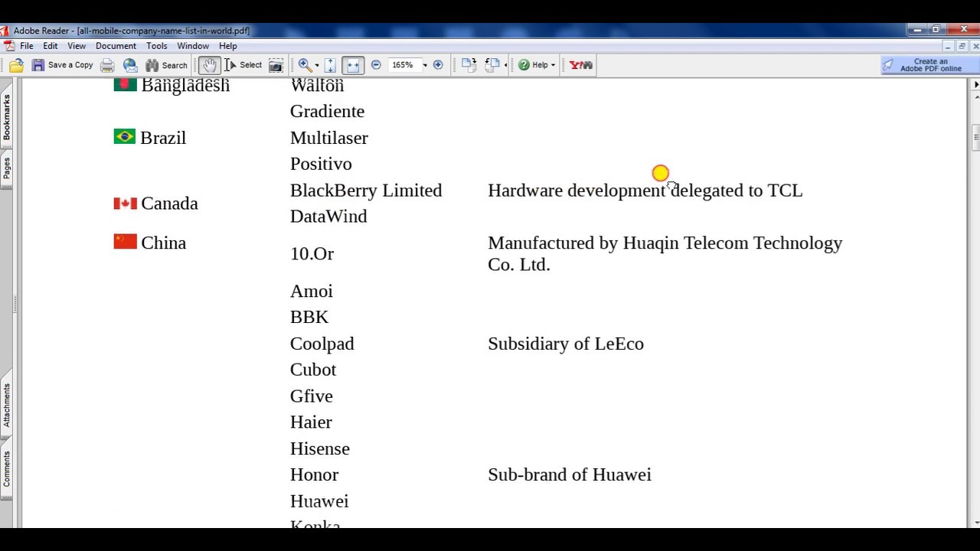
Task: Open the Window menu
Action: coord(193,46)
